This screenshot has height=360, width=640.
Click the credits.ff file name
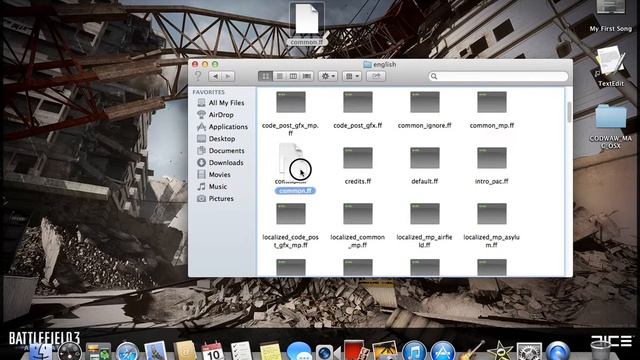358,181
